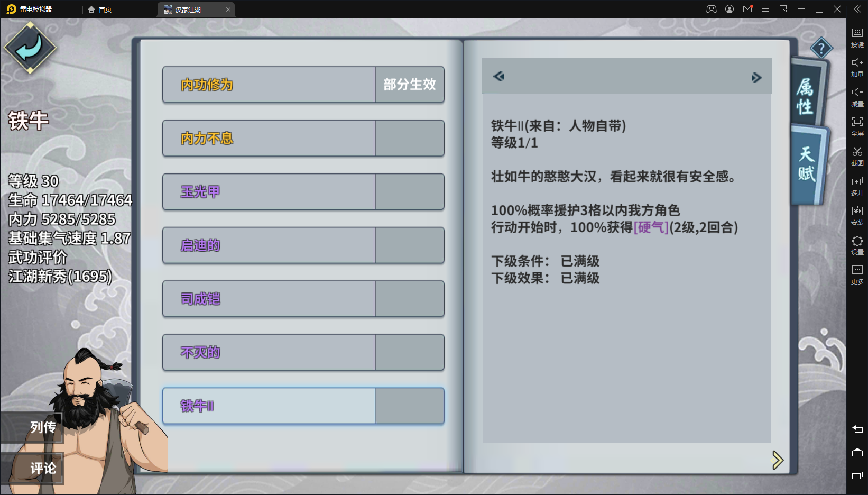This screenshot has width=868, height=495.
Task: Click the 武功评价 label
Action: point(38,258)
